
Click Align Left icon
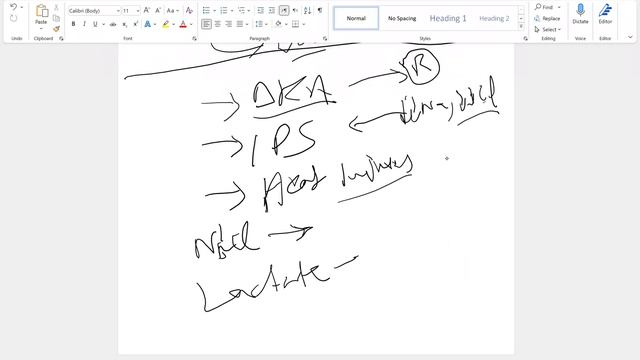pos(207,24)
